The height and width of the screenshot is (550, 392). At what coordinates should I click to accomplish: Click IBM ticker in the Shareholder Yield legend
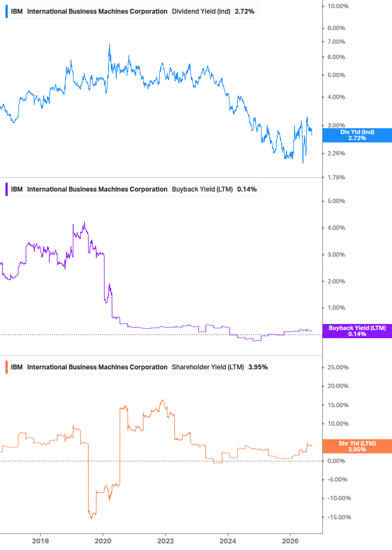click(17, 367)
